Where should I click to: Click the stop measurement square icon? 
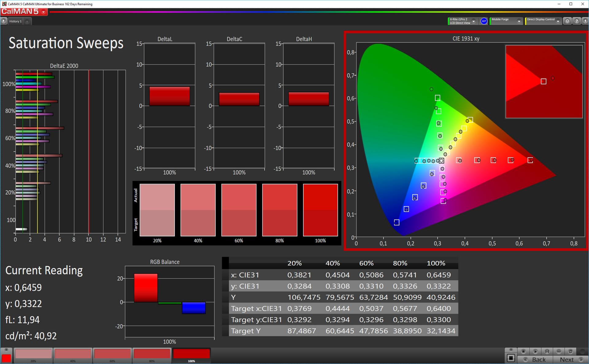(x=523, y=351)
